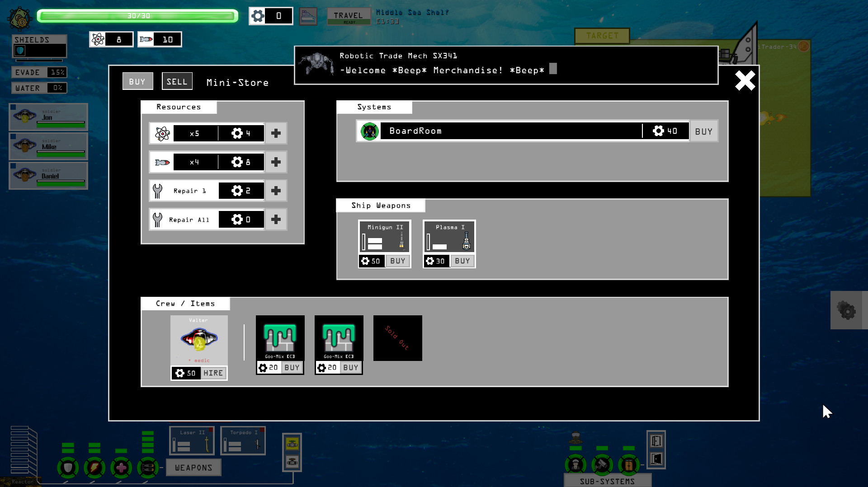Select the helm officer icon in Sub-Systems
868x487 pixels.
(x=575, y=465)
